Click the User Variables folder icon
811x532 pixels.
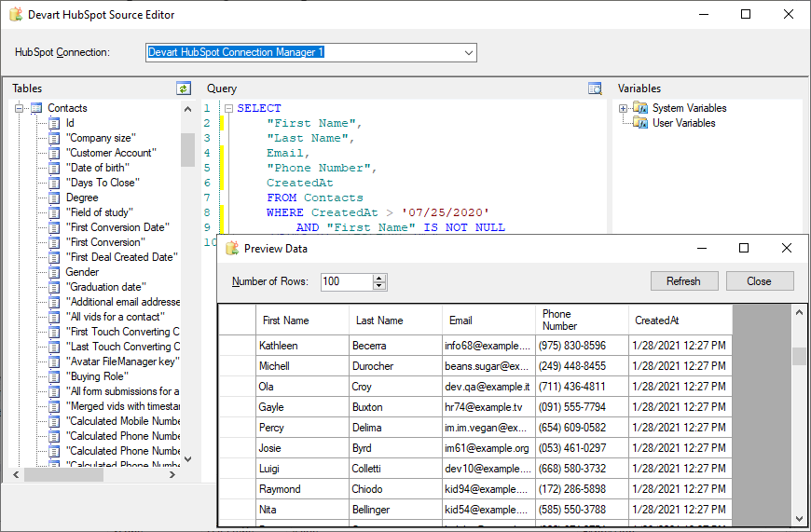pyautogui.click(x=640, y=123)
